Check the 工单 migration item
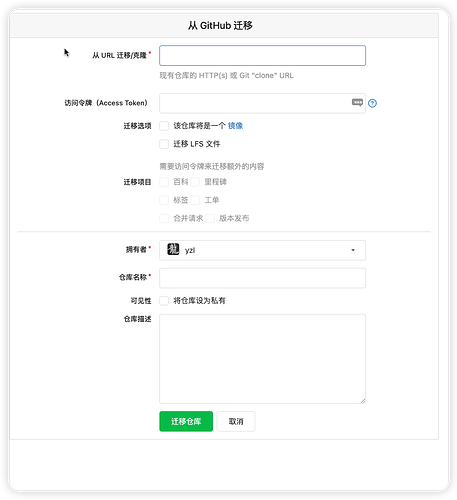 (x=195, y=200)
